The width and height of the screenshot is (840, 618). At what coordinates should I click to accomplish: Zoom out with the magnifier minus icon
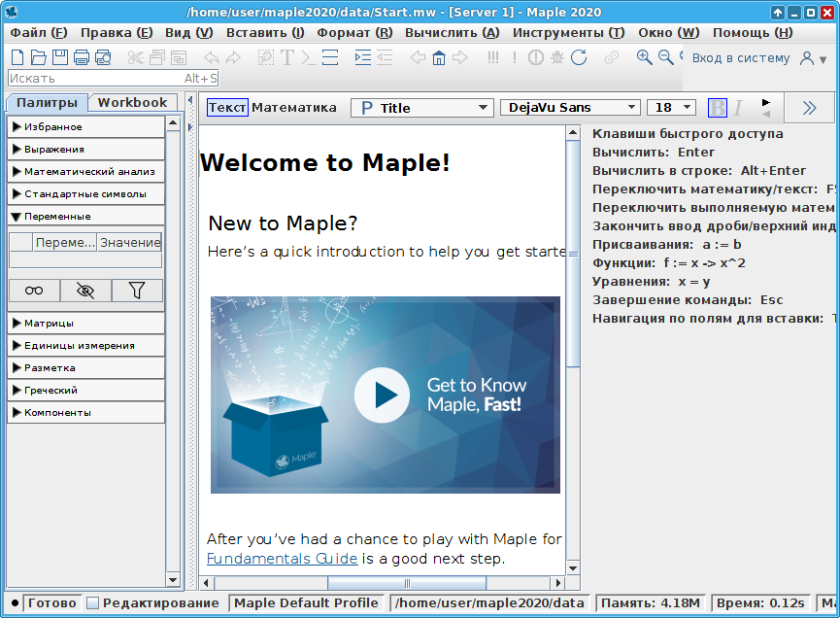point(666,57)
